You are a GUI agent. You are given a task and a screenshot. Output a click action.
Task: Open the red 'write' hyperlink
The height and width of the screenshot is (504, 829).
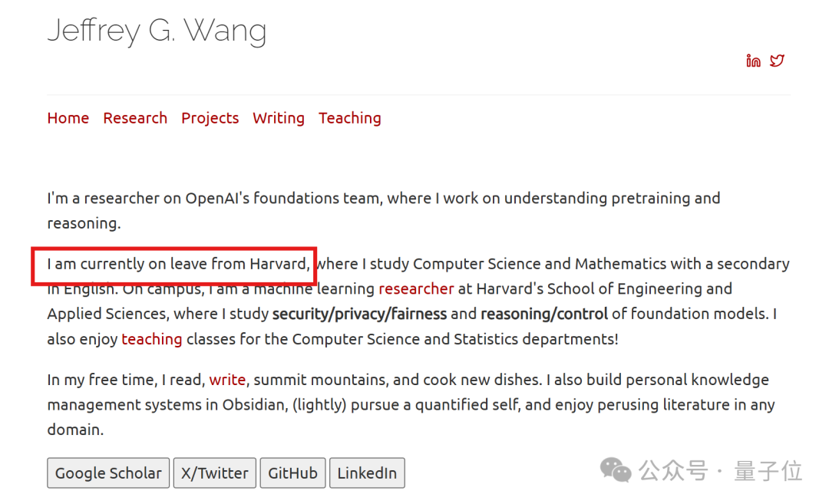(x=227, y=379)
